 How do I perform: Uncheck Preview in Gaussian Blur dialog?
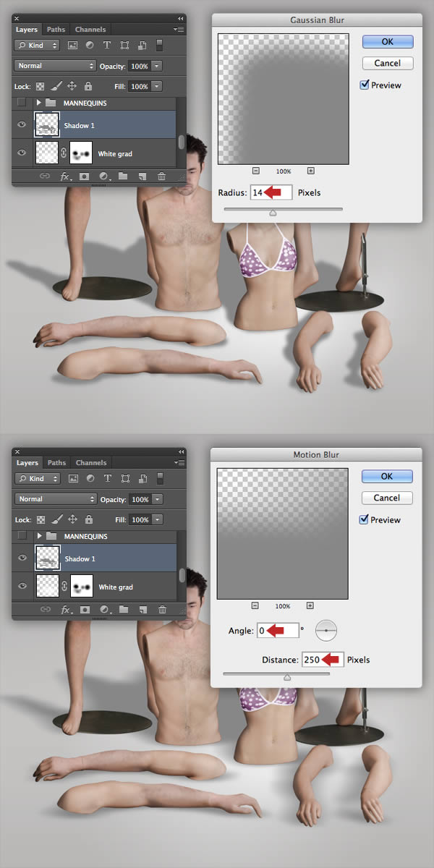[x=364, y=85]
